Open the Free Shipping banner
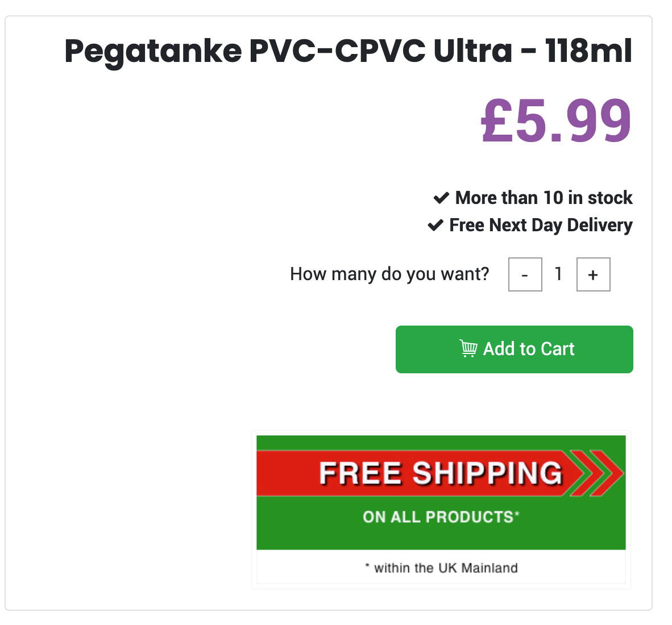Screen dimensions: 672x625 [x=441, y=509]
